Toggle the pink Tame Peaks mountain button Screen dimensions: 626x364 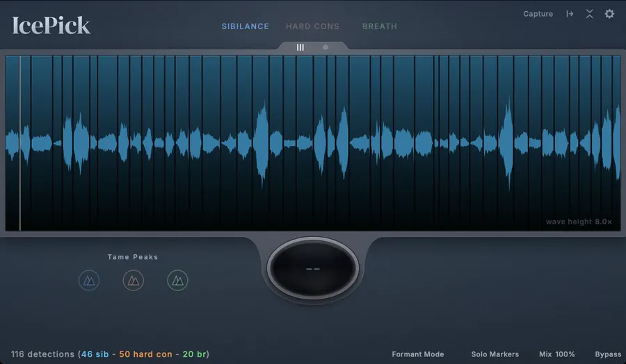[134, 281]
